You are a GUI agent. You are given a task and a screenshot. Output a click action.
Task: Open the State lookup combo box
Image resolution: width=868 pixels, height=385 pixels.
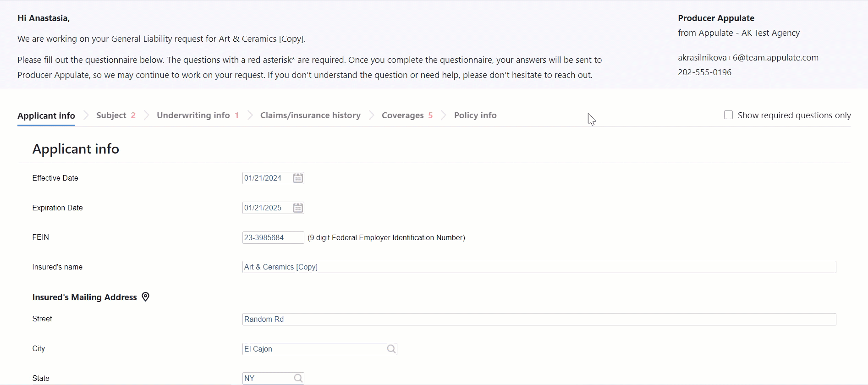pyautogui.click(x=268, y=379)
